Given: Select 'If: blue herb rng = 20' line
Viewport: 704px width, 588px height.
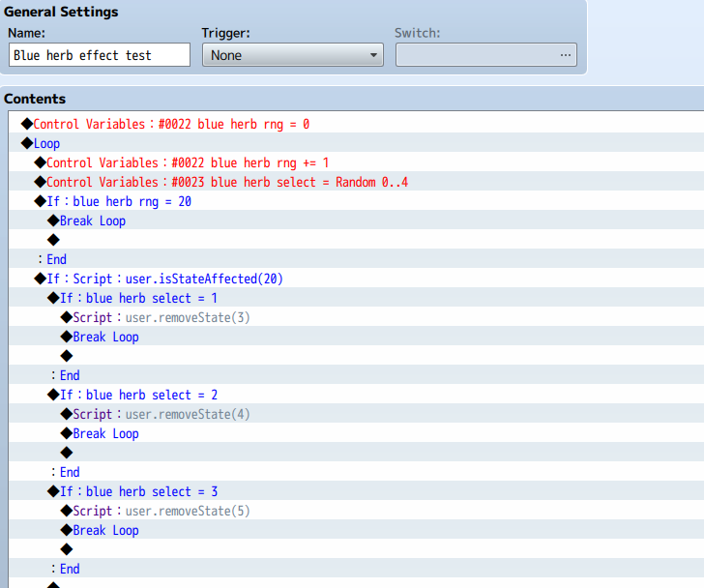Looking at the screenshot, I should tap(357, 200).
